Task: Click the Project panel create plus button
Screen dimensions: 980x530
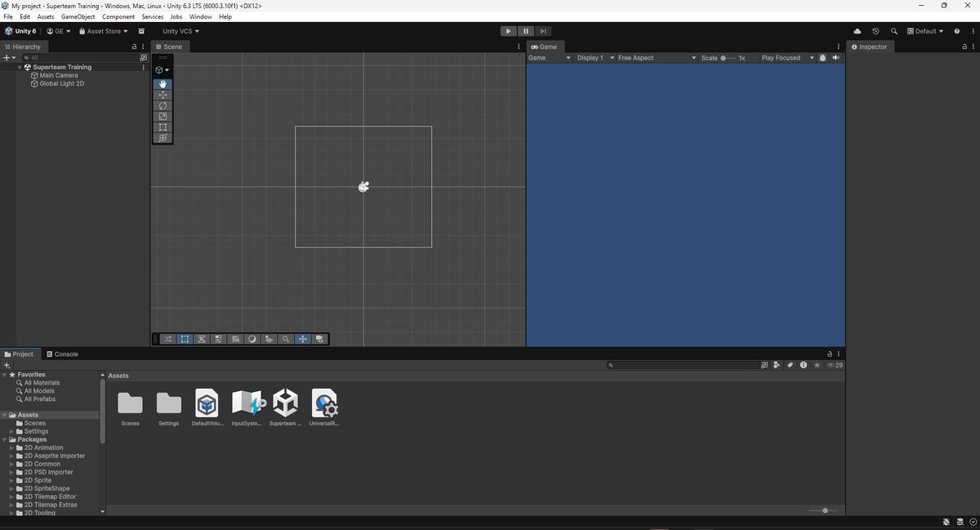Action: [x=7, y=365]
